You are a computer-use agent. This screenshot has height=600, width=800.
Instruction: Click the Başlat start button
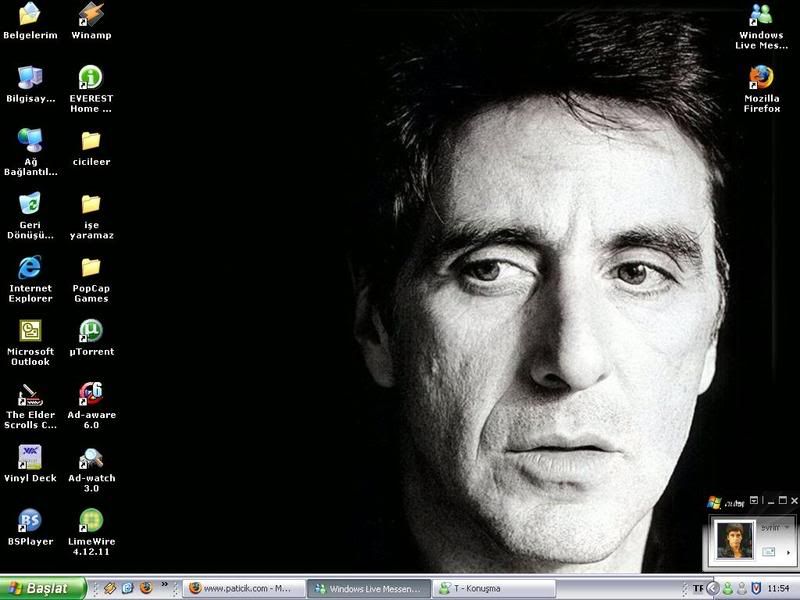click(42, 589)
